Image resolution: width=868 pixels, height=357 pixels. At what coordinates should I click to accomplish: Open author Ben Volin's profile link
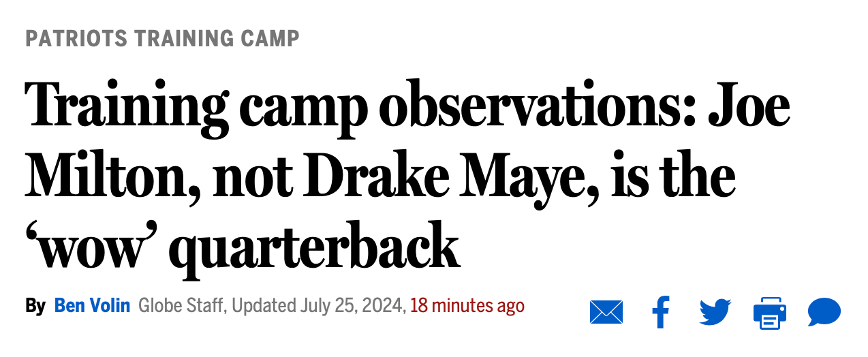[x=92, y=306]
